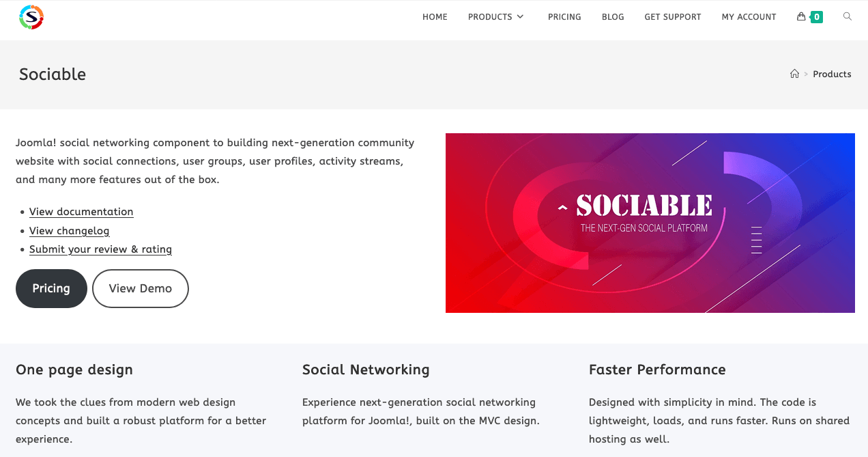
Task: Expand the Products dropdown chevron
Action: (x=521, y=17)
